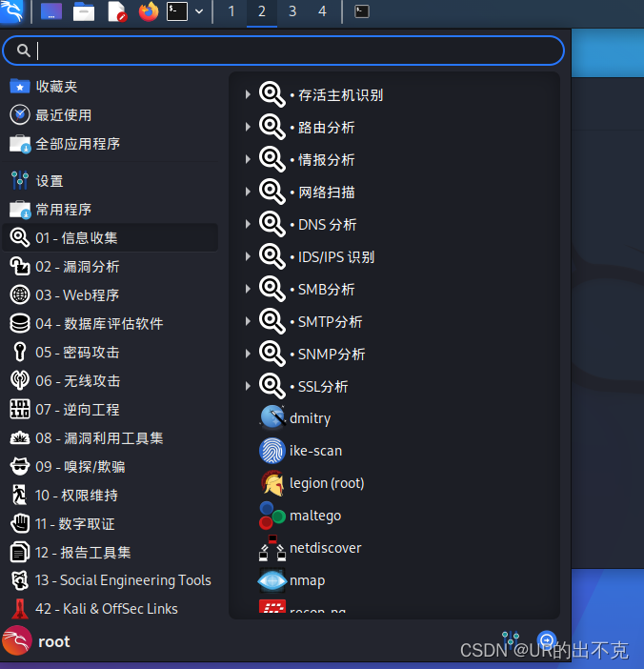644x669 pixels.
Task: Select 11 - 数字取证 hand icon
Action: (20, 523)
